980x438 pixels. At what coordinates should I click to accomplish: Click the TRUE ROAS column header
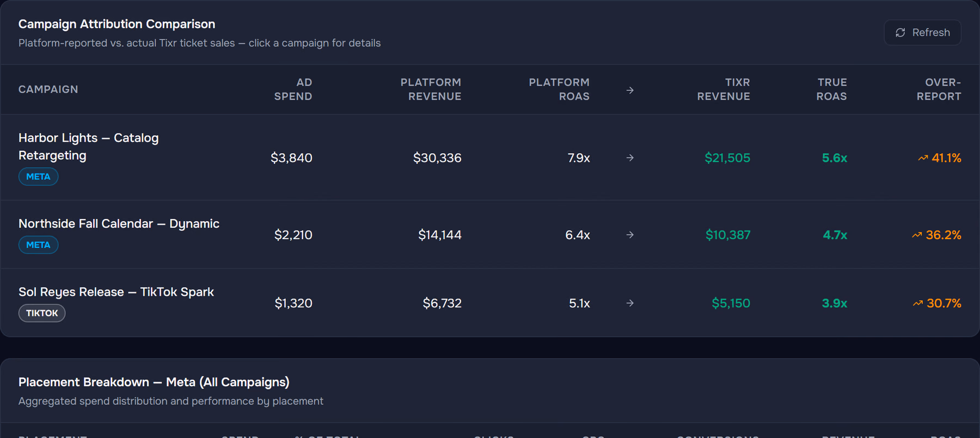831,89
